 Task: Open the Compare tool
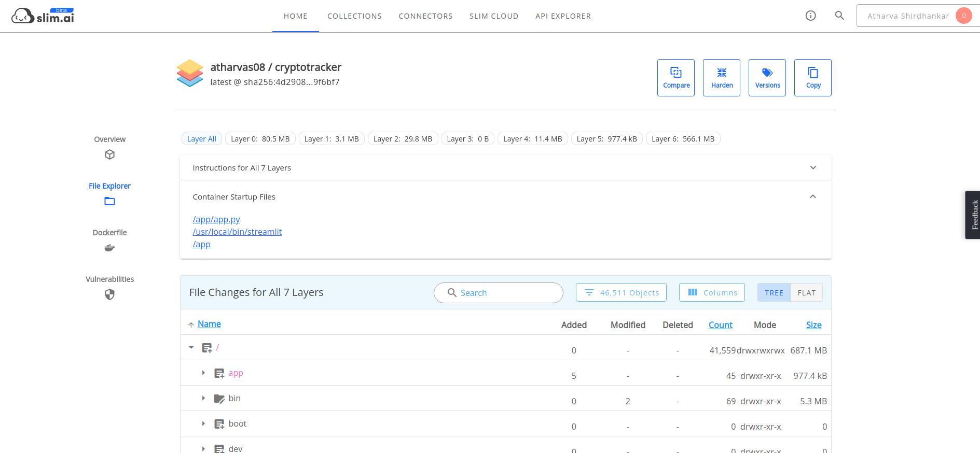[x=676, y=78]
